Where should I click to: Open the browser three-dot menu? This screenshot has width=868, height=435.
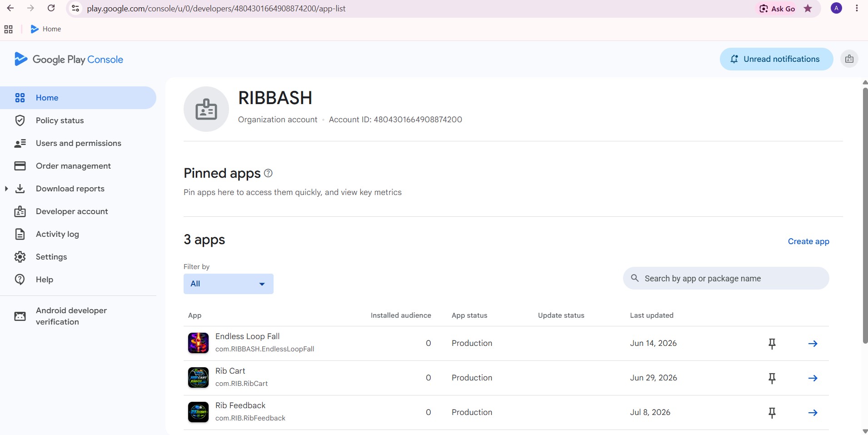[857, 8]
